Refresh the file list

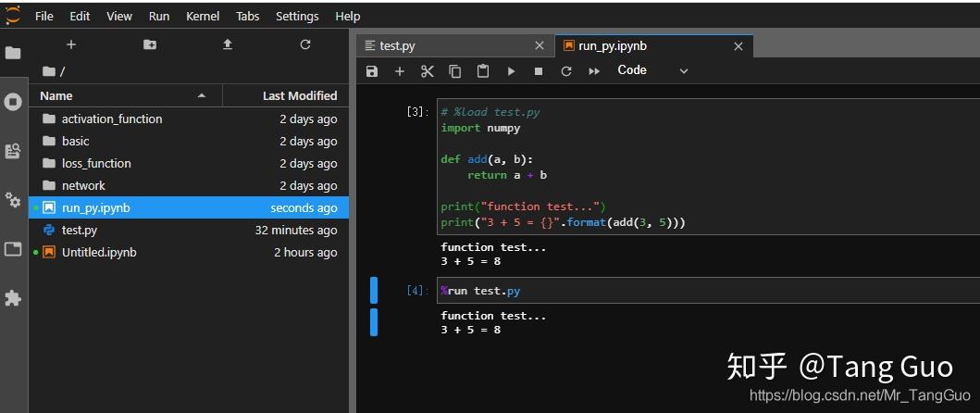305,44
